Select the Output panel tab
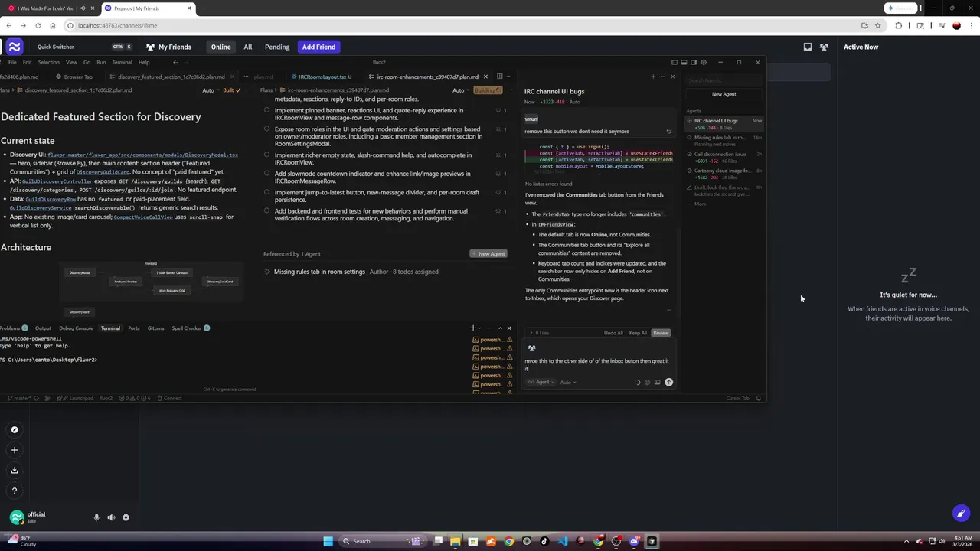Image resolution: width=980 pixels, height=551 pixels. coord(43,328)
